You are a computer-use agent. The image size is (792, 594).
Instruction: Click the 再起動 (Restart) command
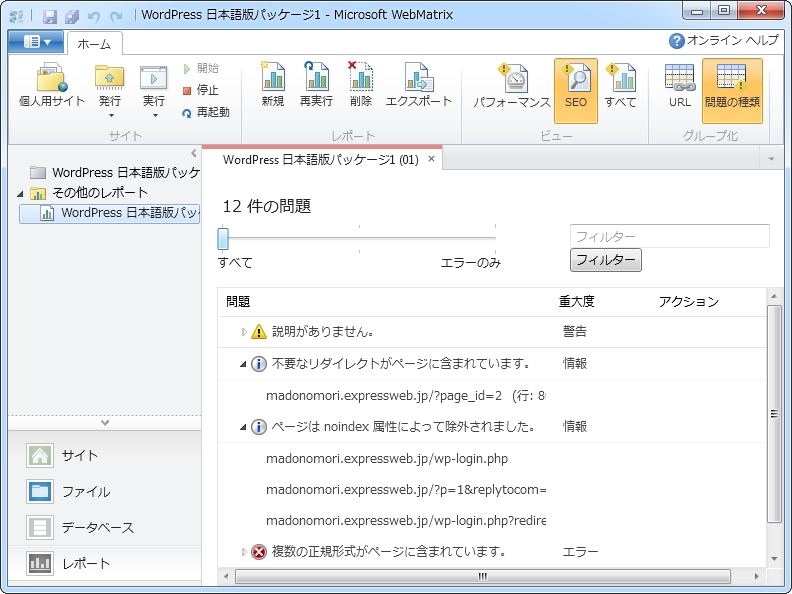[206, 112]
